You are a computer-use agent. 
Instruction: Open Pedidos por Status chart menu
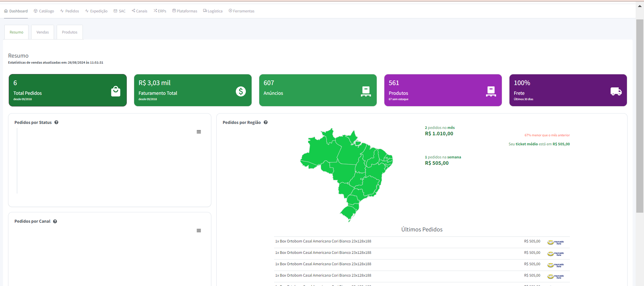point(199,132)
